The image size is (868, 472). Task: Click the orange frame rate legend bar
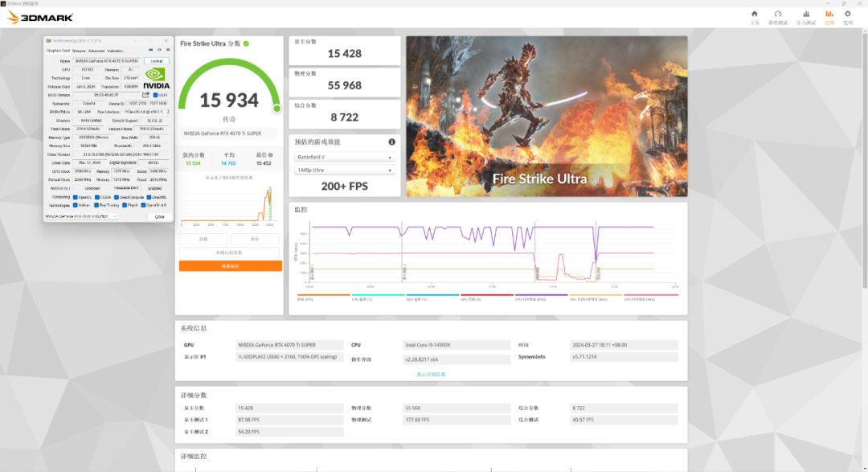pos(323,295)
